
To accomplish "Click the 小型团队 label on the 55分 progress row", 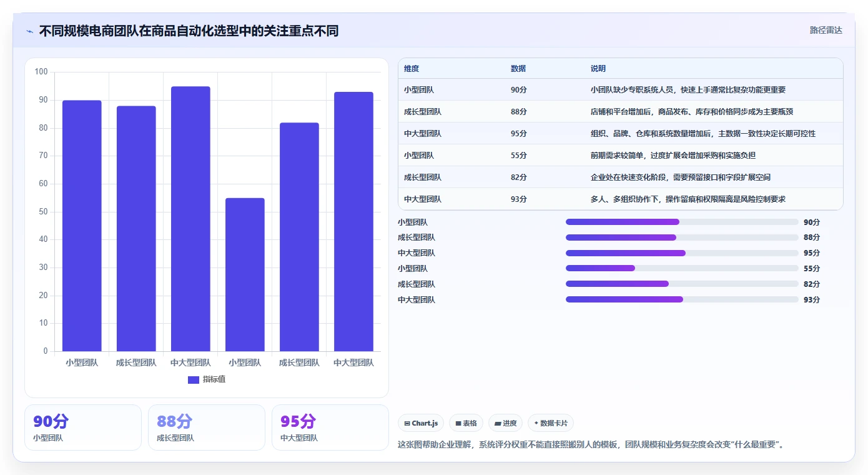I will [413, 268].
